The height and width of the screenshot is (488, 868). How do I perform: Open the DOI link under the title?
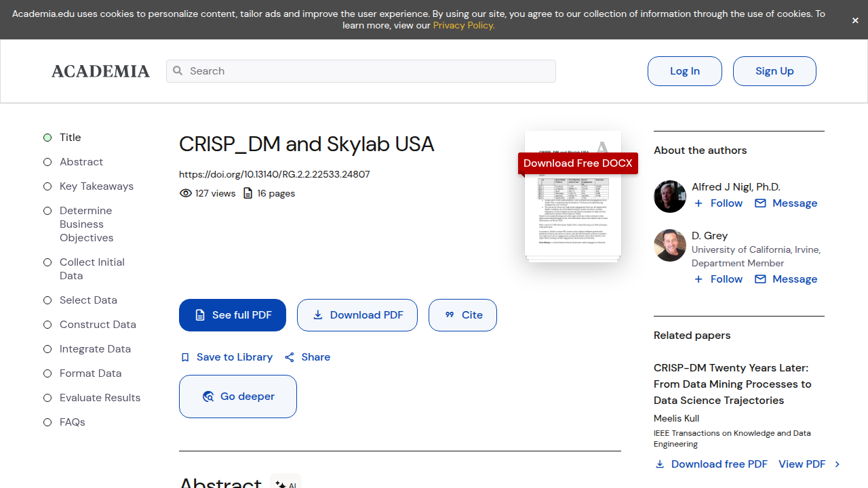[x=274, y=174]
